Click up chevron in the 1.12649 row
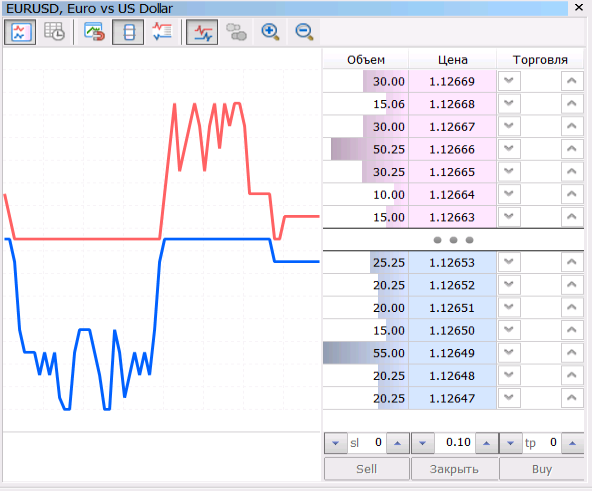 coord(572,353)
